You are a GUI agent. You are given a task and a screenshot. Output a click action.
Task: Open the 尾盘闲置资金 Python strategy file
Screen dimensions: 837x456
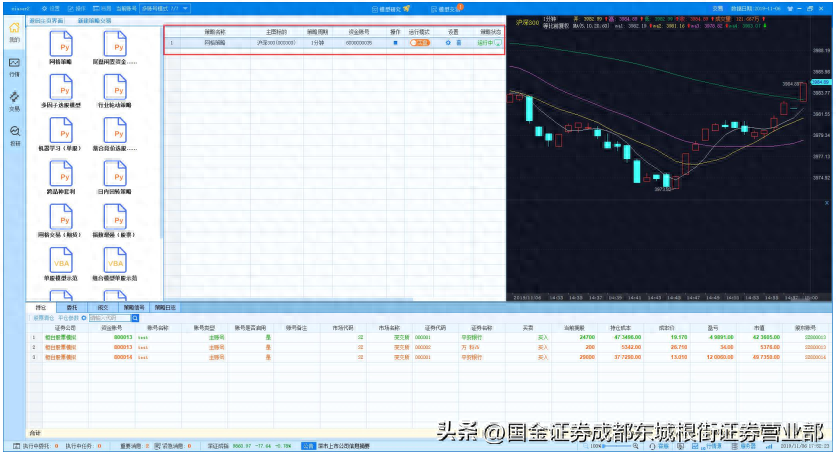pyautogui.click(x=115, y=48)
